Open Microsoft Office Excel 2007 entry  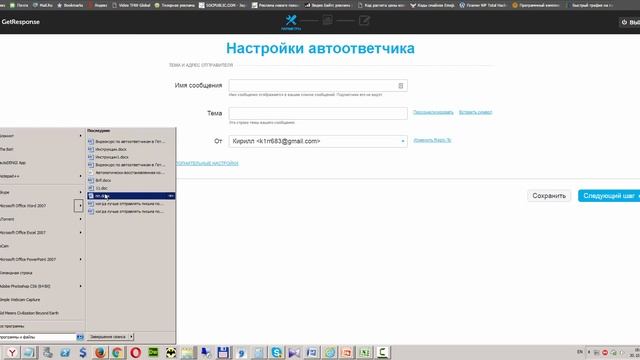pos(23,233)
